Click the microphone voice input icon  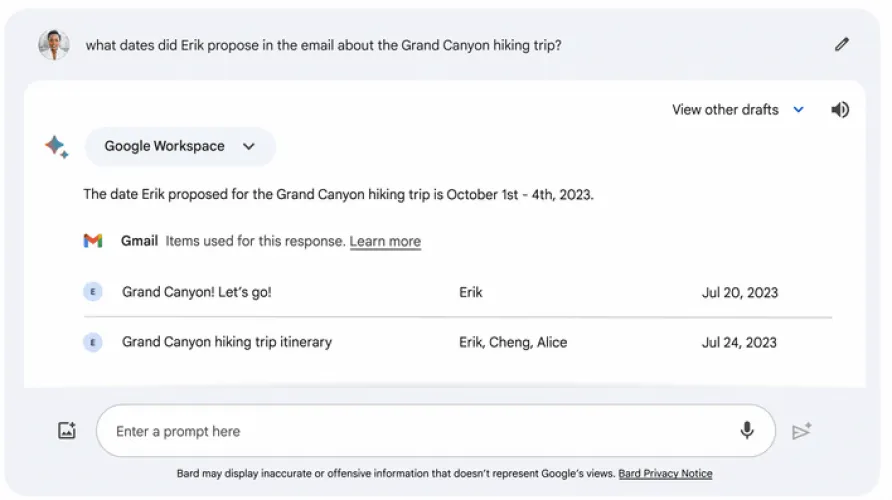(747, 431)
